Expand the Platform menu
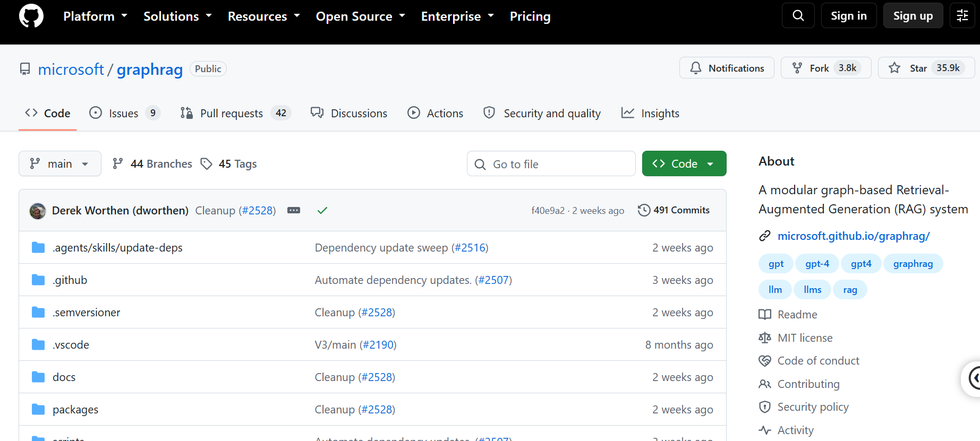980x441 pixels. coord(95,16)
